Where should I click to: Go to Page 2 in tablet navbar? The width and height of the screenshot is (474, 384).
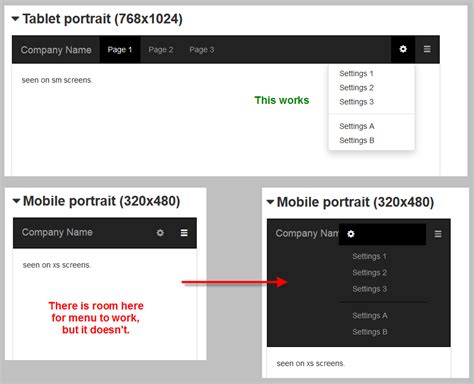coord(161,50)
